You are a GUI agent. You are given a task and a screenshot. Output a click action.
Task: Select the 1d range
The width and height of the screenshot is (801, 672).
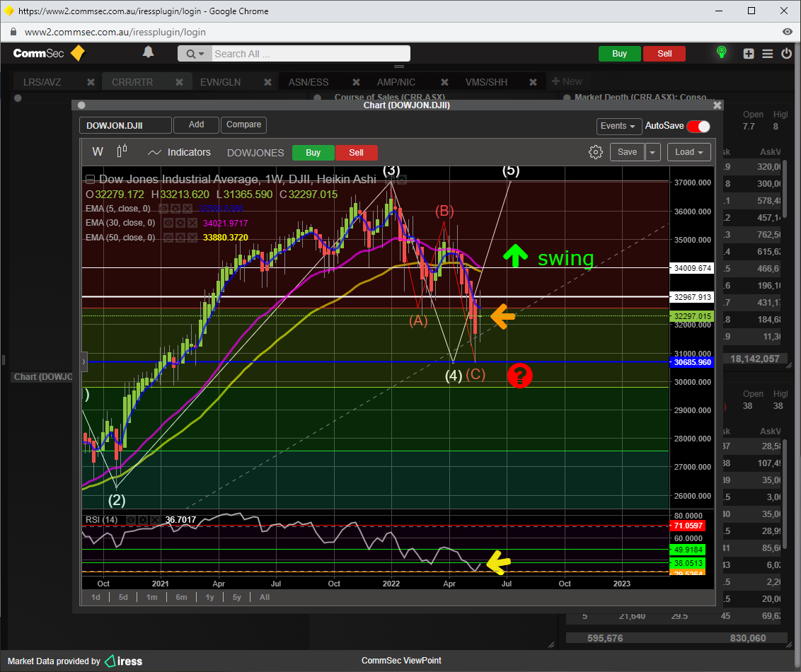click(96, 597)
